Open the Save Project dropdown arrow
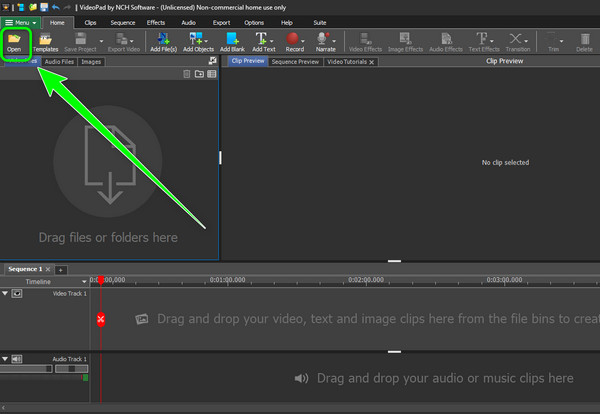Viewport: 600px width, 414px height. coord(101,41)
